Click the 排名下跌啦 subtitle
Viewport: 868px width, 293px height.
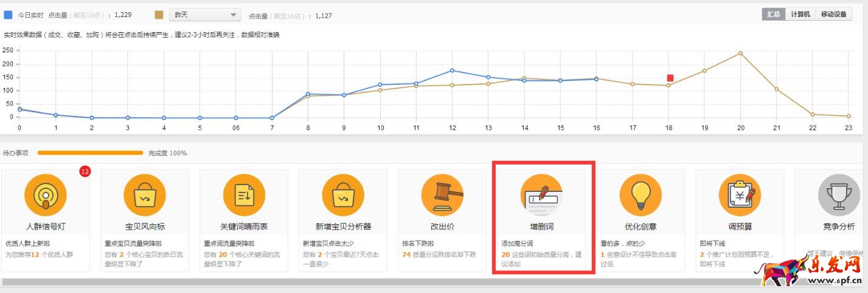[418, 244]
